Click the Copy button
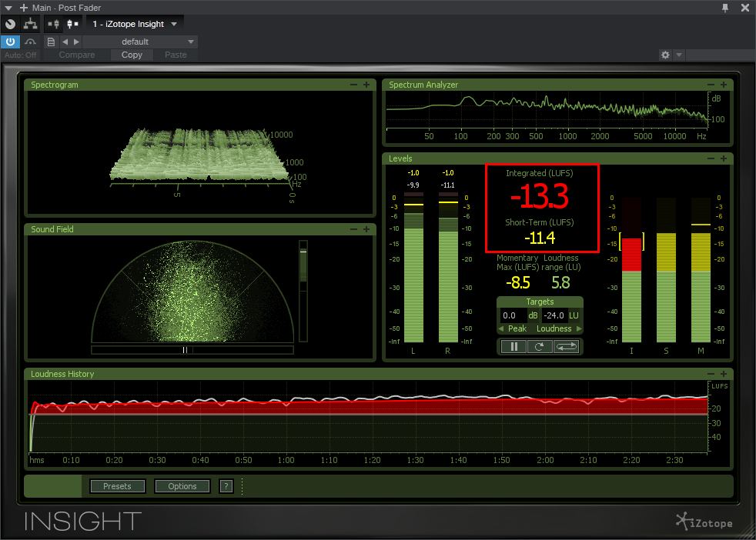756x540 pixels. (132, 55)
